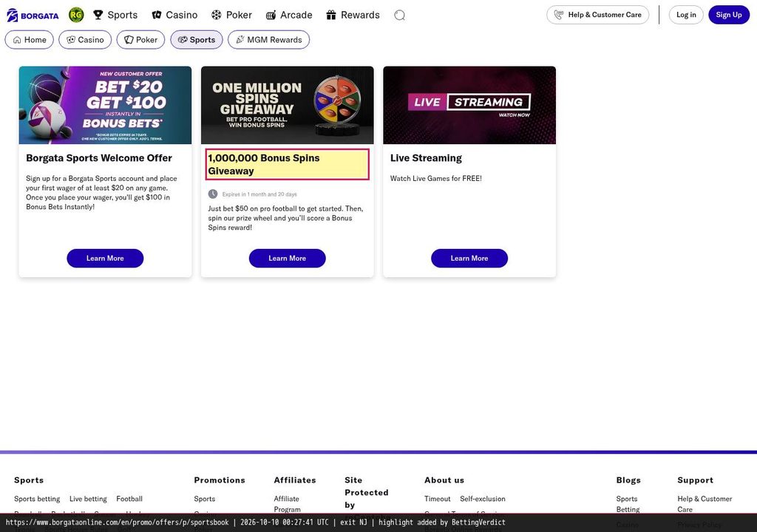Click the Sports footer column heading

pos(29,480)
